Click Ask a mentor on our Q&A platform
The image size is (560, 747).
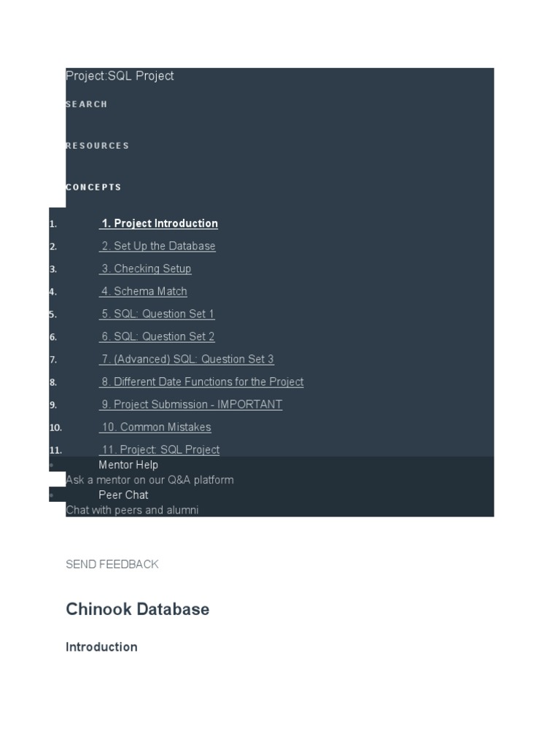click(149, 480)
